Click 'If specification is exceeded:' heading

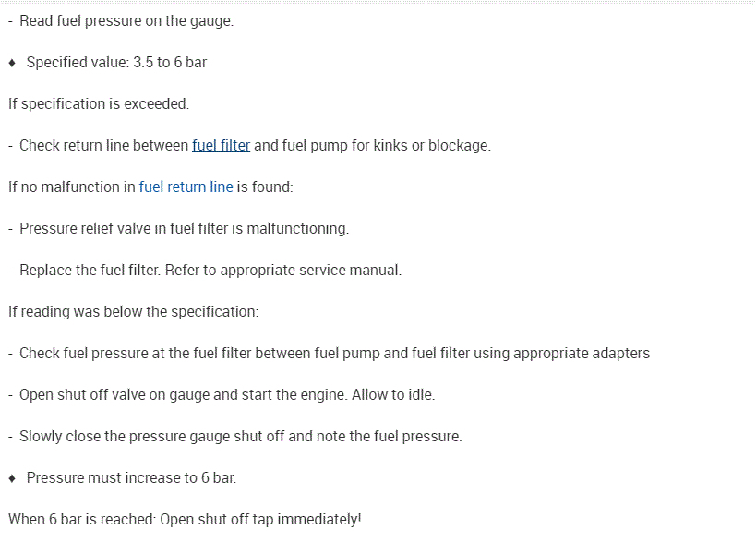[x=99, y=103]
